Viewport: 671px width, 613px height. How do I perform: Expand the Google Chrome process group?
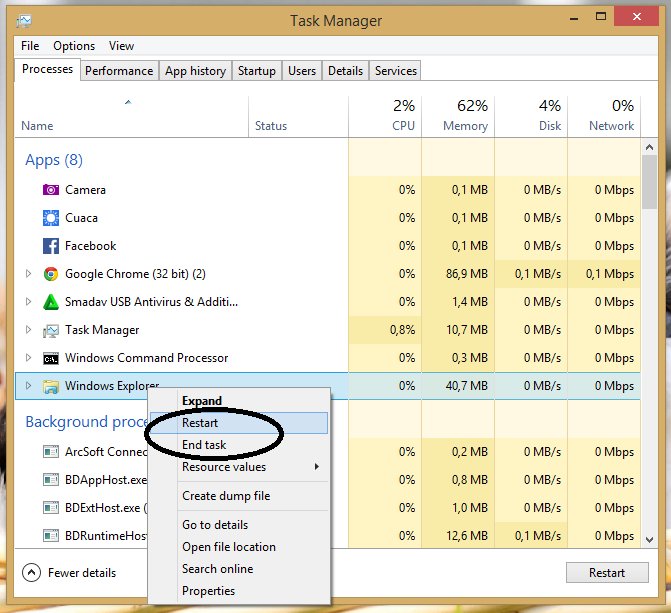[x=28, y=274]
